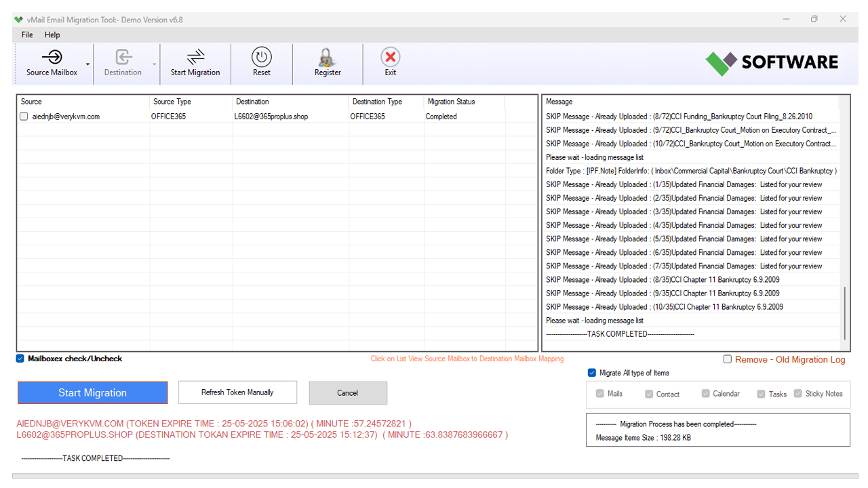Select the Folder Type [IPF.Note] log line
The width and height of the screenshot is (868, 488).
(x=691, y=171)
